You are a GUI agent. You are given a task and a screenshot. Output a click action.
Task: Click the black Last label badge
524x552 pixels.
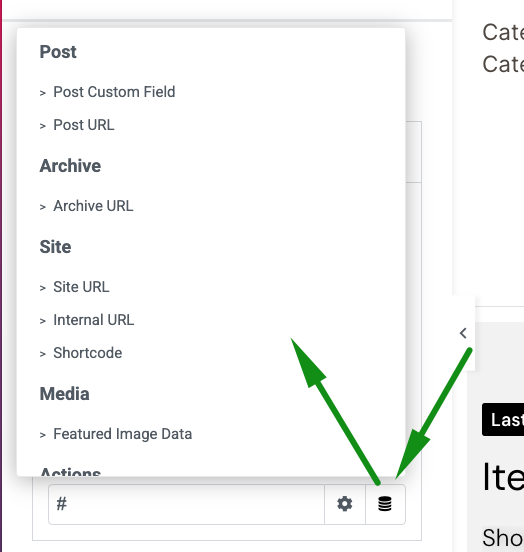click(503, 420)
